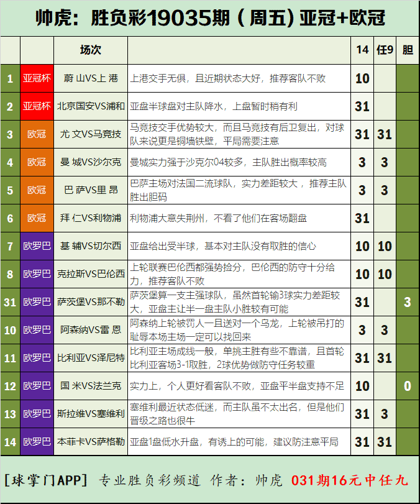Click match cell '国 米VS法兰克'
Image resolution: width=420 pixels, height=504 pixels.
[91, 386]
